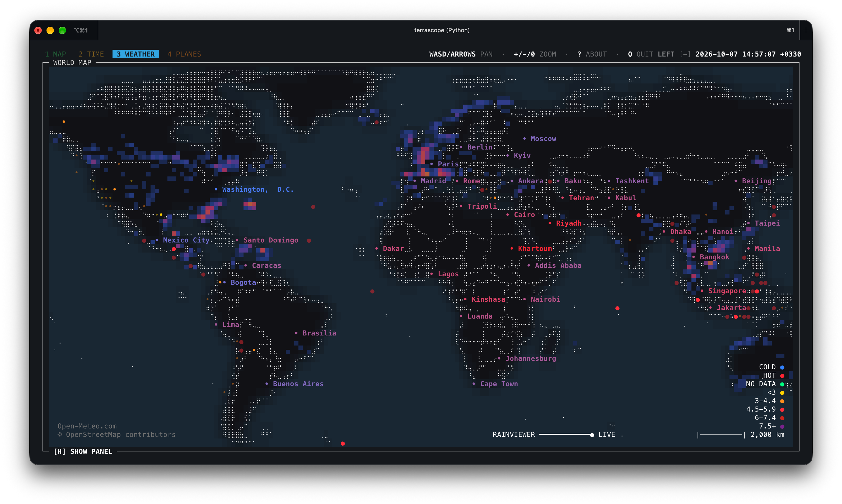Click the Beijing city marker
This screenshot has width=842, height=504.
click(x=736, y=181)
